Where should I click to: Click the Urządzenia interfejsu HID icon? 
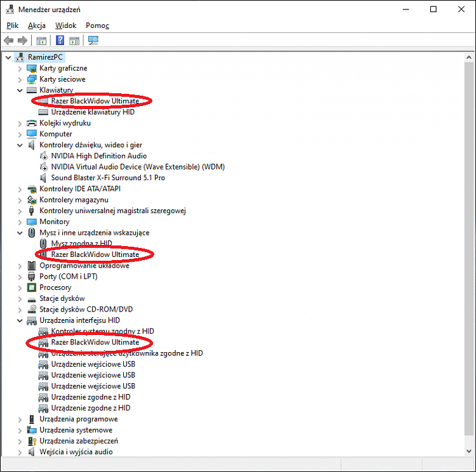32,321
